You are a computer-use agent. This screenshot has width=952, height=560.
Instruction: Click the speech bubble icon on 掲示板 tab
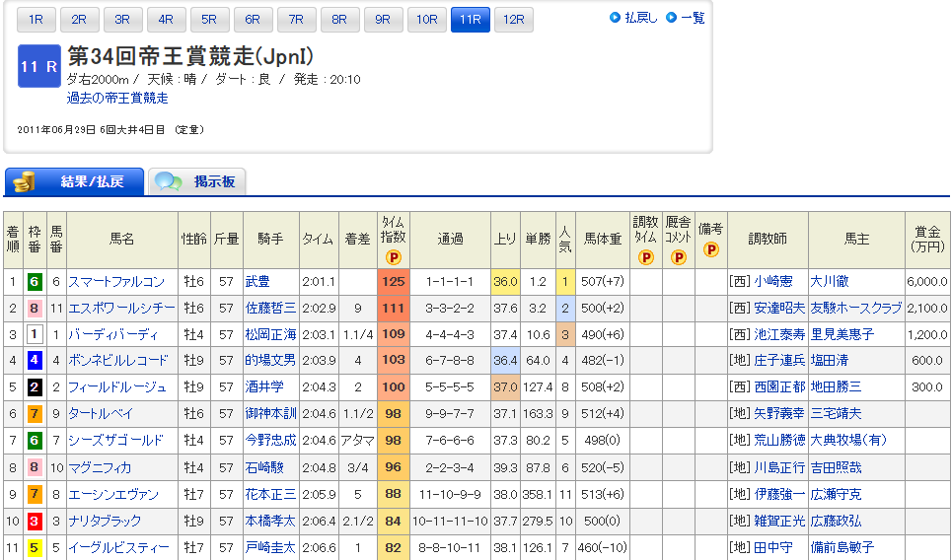[169, 181]
